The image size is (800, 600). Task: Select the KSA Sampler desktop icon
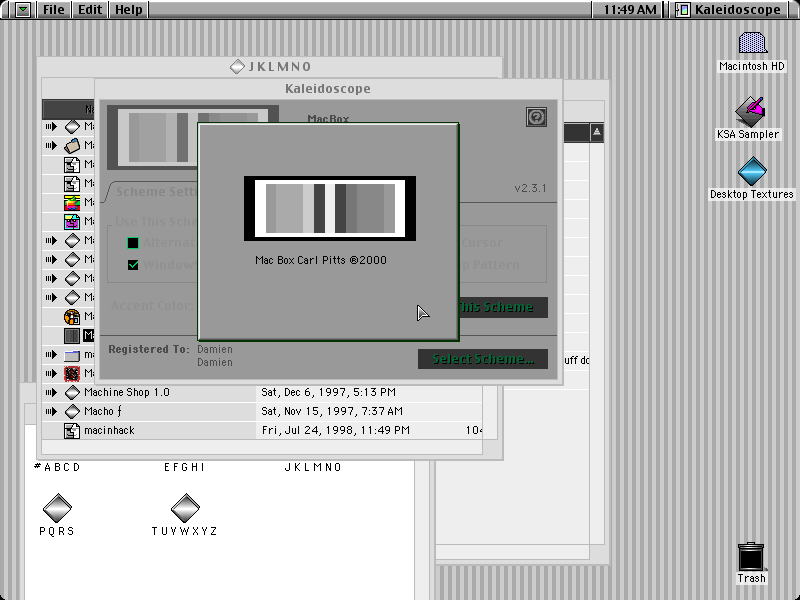(749, 111)
